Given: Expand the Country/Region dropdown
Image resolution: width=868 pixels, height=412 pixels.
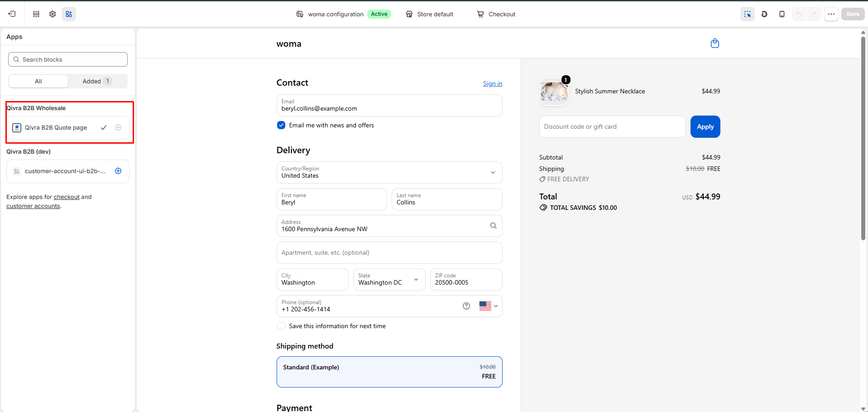Looking at the screenshot, I should [x=389, y=172].
